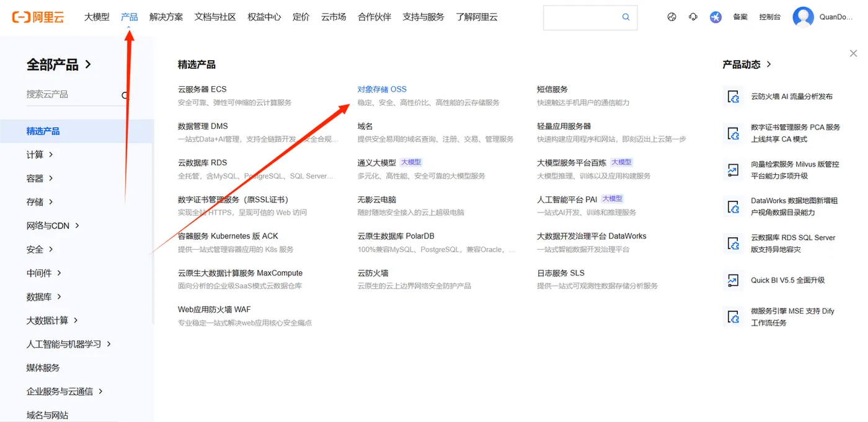The height and width of the screenshot is (422, 868).
Task: Click icon beside 云防火墙 AI 流量分析发布
Action: pyautogui.click(x=733, y=97)
